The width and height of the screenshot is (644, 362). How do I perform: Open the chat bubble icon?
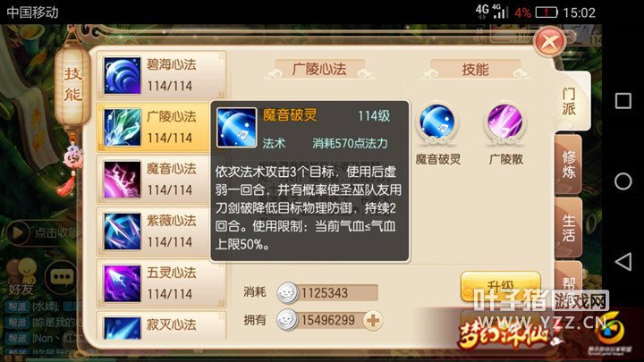[62, 277]
